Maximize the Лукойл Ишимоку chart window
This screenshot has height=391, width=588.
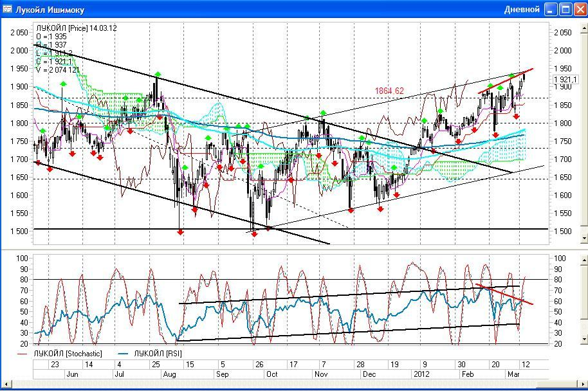click(x=565, y=10)
